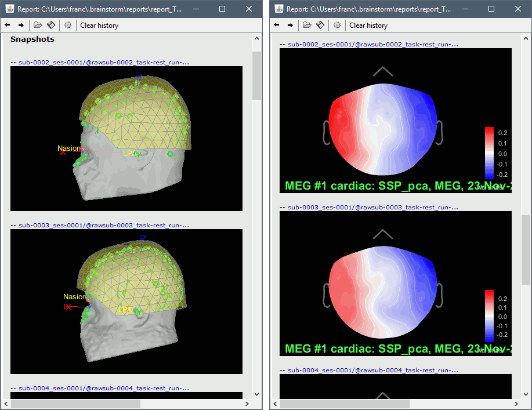Viewport: 532px width, 410px height.
Task: Click the vertical scrollbar thumb in the Snapshots window
Action: (x=256, y=75)
